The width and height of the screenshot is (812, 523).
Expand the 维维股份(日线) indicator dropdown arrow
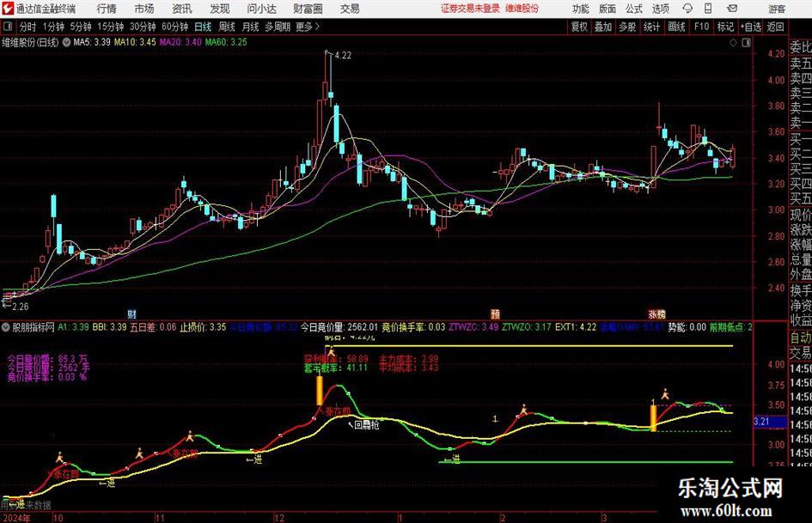pyautogui.click(x=66, y=42)
